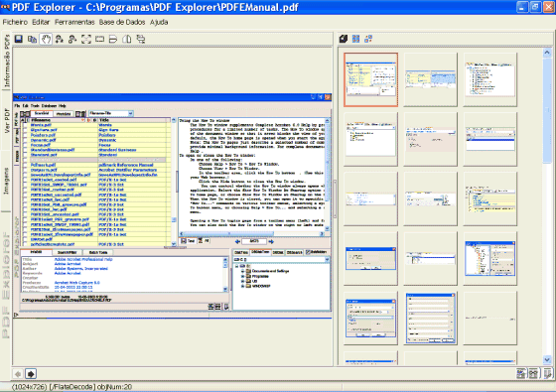Switch to the Informação PDFs vertical tab
This screenshot has width=556, height=392.
tap(6, 61)
